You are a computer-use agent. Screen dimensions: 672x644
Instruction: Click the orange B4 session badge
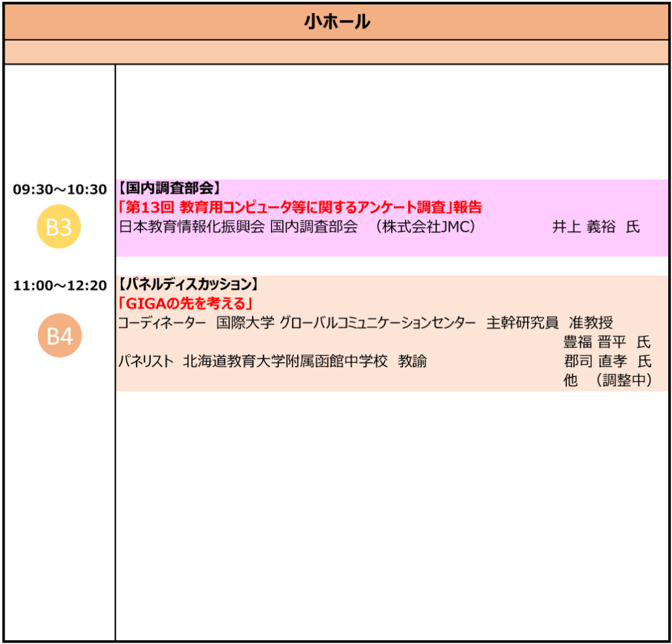coord(59,336)
